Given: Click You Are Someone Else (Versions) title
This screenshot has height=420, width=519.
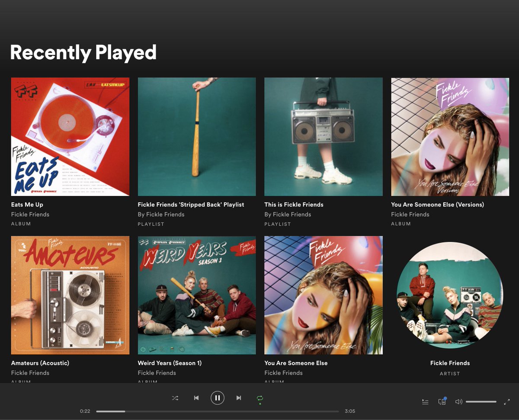Looking at the screenshot, I should 438,205.
